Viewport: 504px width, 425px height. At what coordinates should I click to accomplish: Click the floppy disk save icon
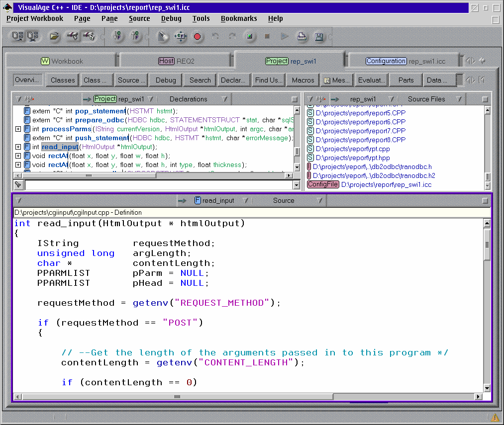point(319,37)
